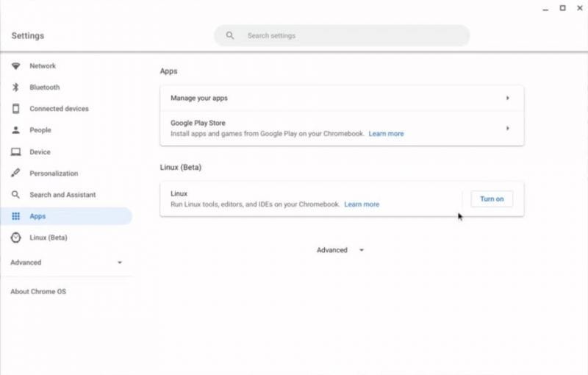Click sidebar Advanced dropdown arrow

click(x=120, y=262)
